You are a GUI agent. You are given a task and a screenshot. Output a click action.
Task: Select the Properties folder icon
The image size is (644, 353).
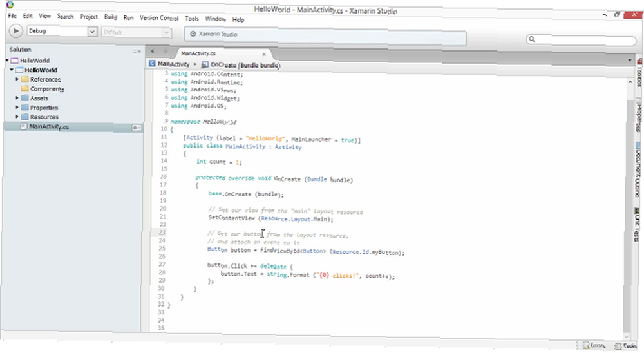point(24,108)
